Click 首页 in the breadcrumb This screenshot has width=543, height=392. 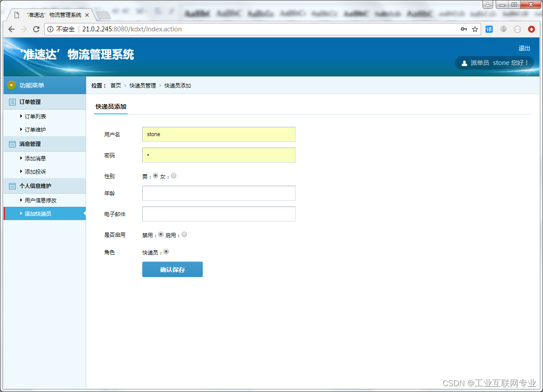(x=116, y=86)
